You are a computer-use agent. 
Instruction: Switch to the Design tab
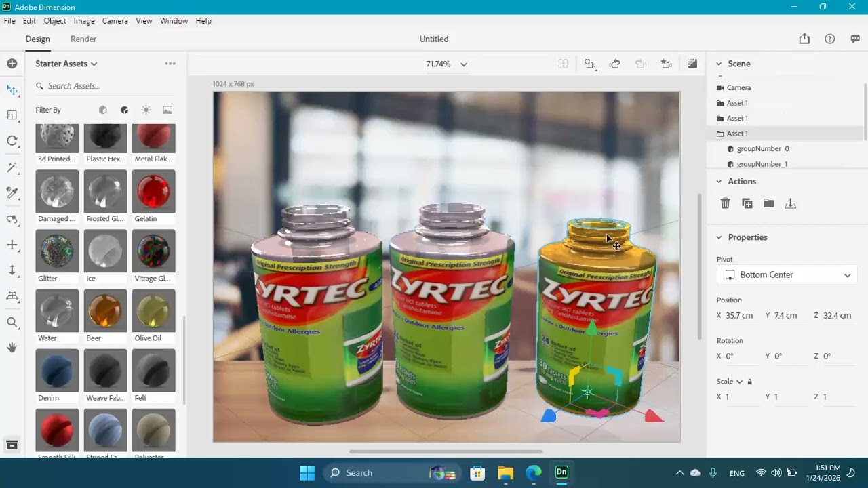38,39
